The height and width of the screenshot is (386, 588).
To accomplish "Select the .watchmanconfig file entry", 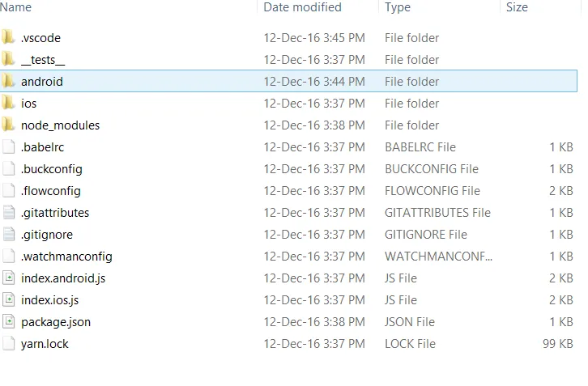I will 289,257.
